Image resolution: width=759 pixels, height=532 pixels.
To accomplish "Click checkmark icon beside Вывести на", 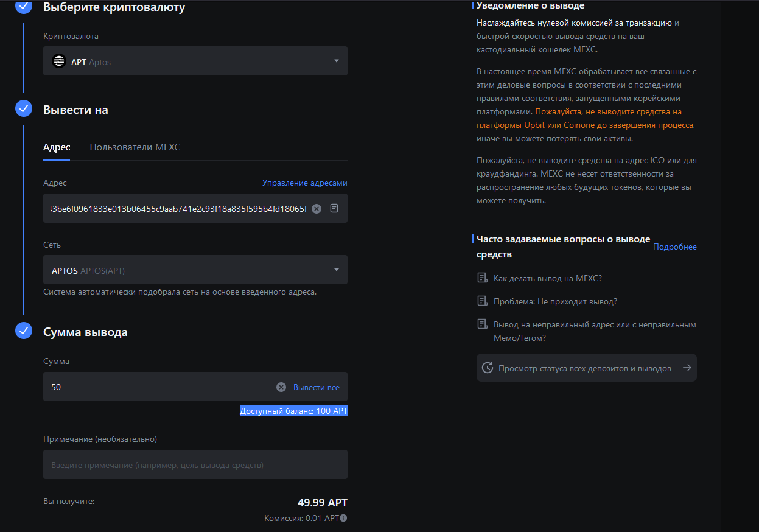I will pos(24,109).
